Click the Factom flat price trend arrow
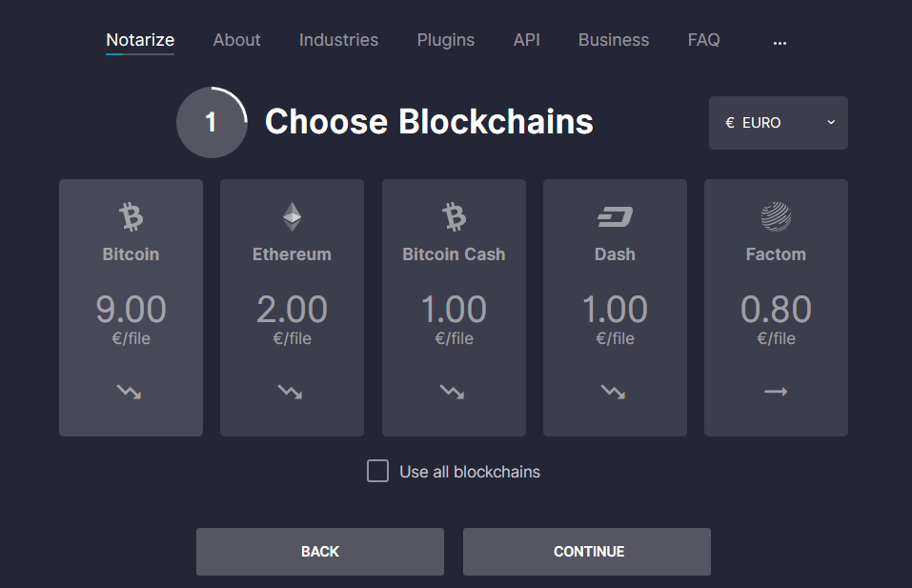This screenshot has width=912, height=588. coord(776,392)
